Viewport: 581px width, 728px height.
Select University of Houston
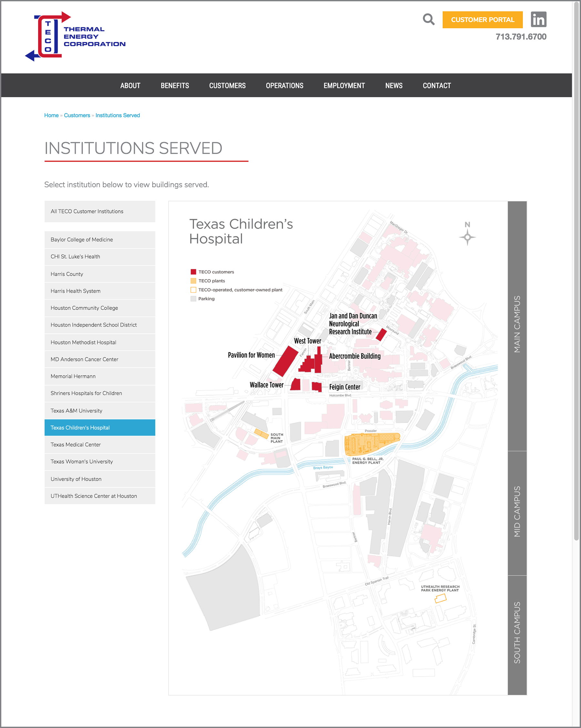100,479
